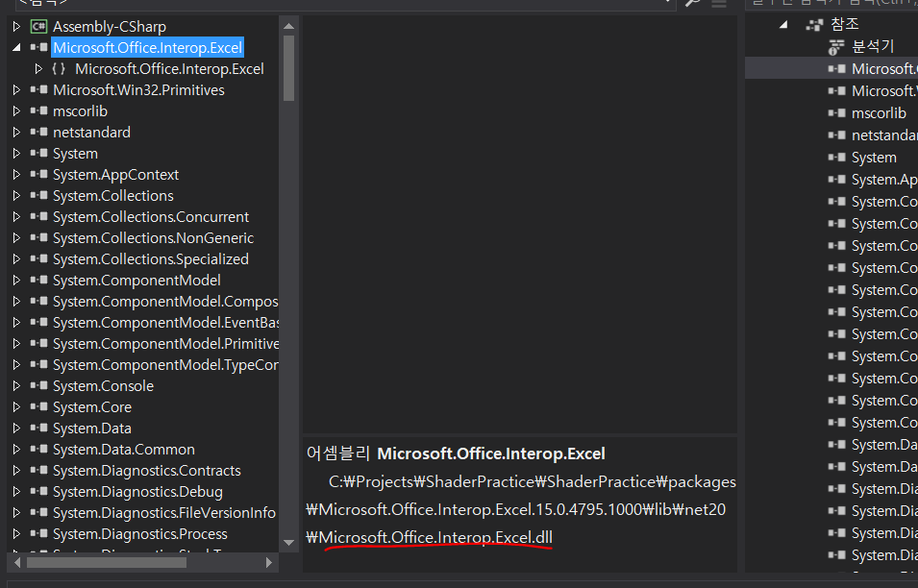918x588 pixels.
Task: Click the horizontal scrollbar right arrow
Action: (x=269, y=562)
